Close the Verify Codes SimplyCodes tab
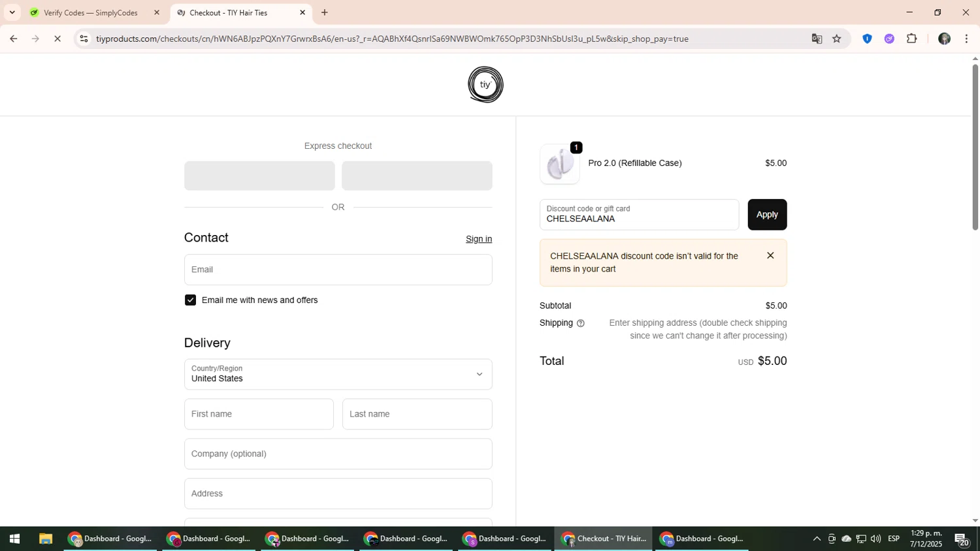 point(157,12)
